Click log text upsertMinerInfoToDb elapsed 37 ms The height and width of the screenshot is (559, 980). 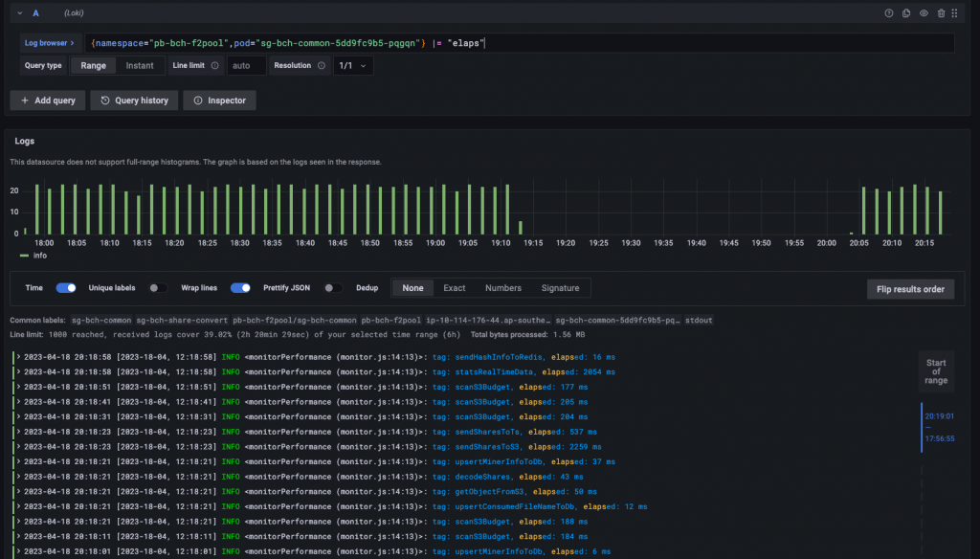(x=523, y=462)
